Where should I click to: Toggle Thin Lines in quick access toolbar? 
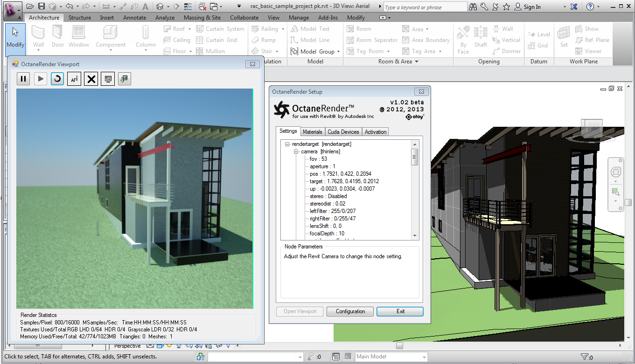click(188, 7)
